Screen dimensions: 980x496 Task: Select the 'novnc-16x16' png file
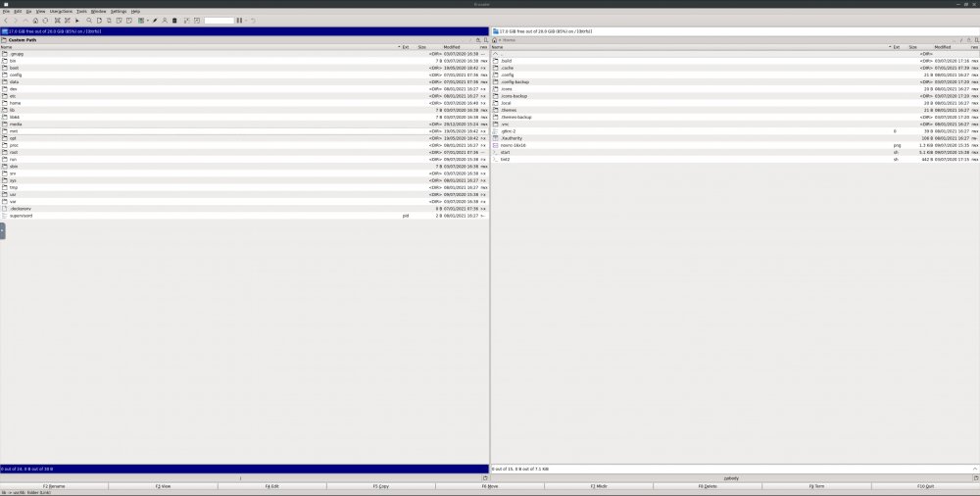[x=735, y=145]
